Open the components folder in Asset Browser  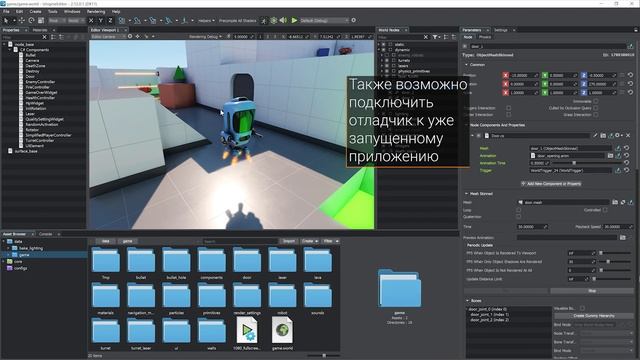tap(211, 260)
